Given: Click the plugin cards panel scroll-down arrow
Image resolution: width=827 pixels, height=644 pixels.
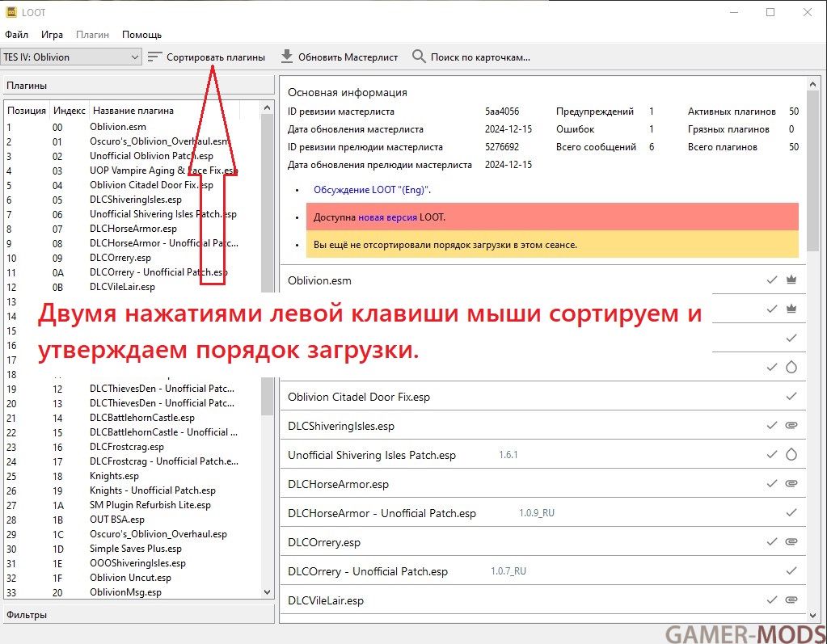Looking at the screenshot, I should (x=812, y=615).
